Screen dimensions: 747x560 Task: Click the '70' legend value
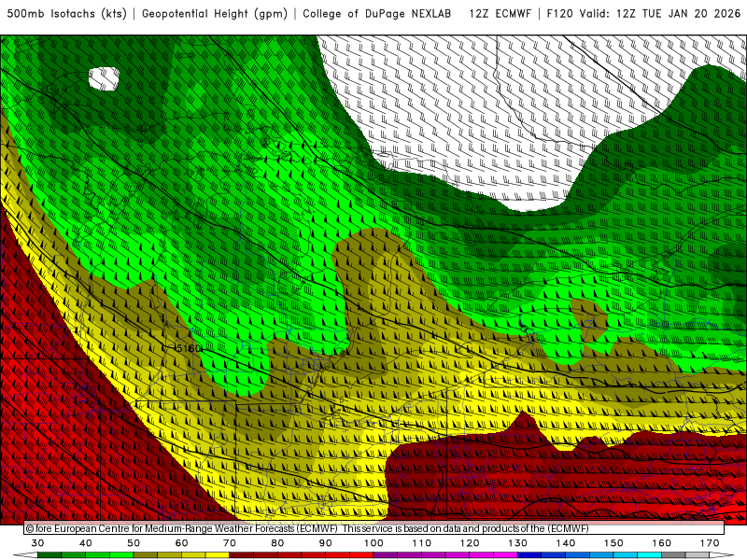(230, 543)
